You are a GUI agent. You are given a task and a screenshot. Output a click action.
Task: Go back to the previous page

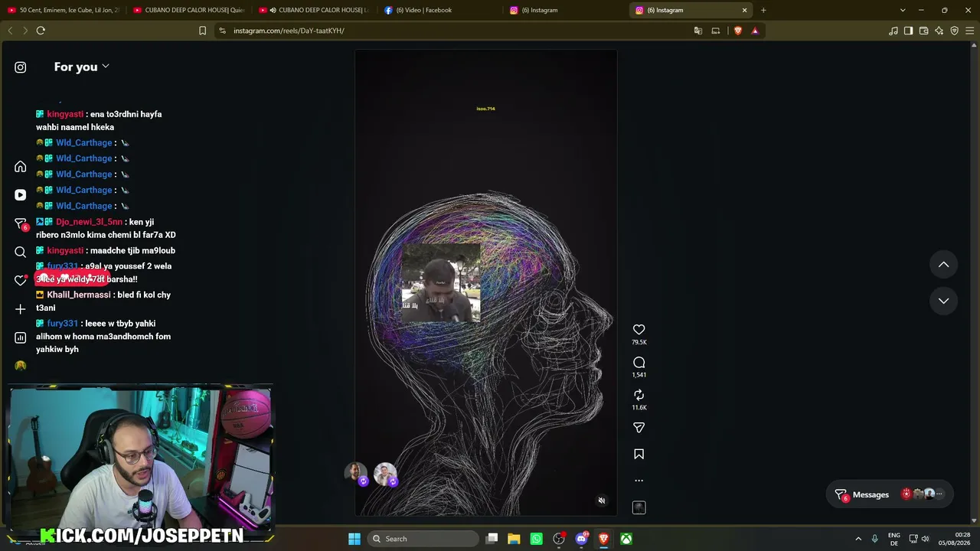(10, 31)
